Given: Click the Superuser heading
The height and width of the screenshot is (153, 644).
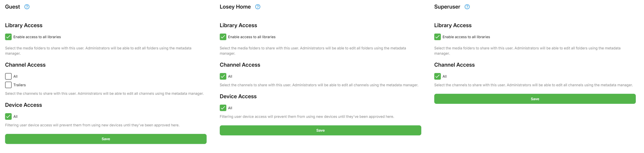Looking at the screenshot, I should (x=447, y=7).
